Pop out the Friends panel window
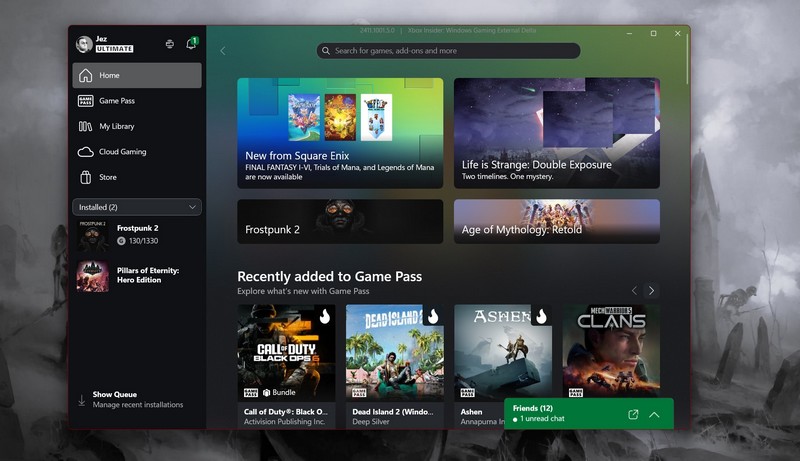 633,414
